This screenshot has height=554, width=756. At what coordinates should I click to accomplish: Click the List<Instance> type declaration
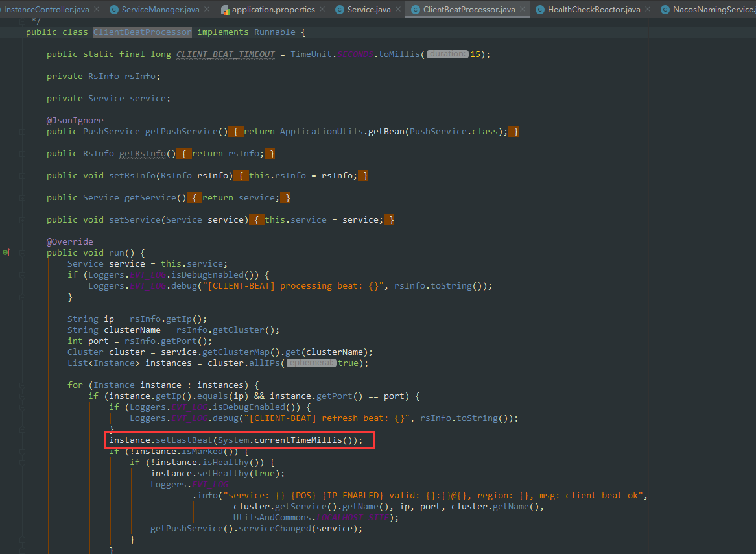click(103, 363)
